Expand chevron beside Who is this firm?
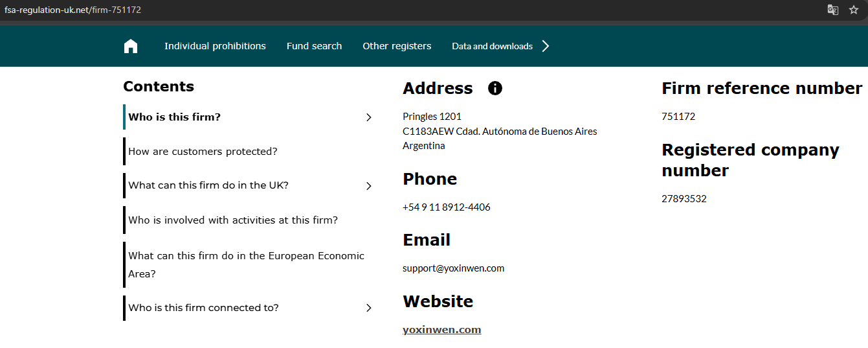 tap(369, 117)
